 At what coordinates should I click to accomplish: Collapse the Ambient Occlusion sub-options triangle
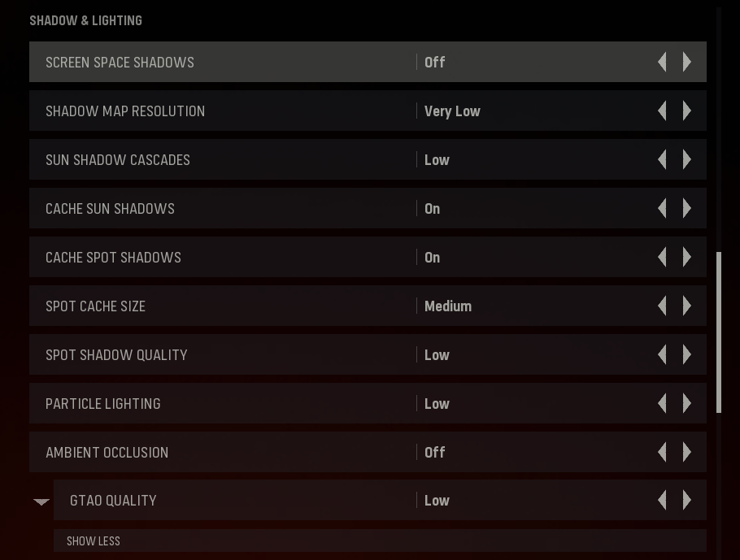41,502
